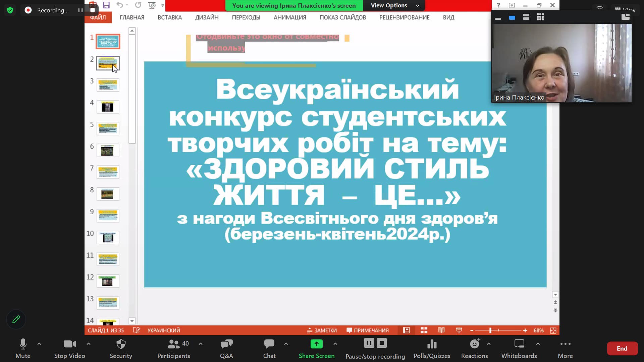
Task: Switch to Reading view icon
Action: [441, 330]
